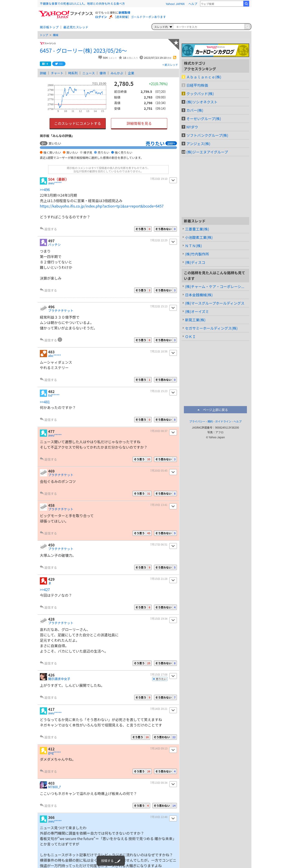Click avatar icon of comment 429
The image size is (289, 868).
[43, 581]
